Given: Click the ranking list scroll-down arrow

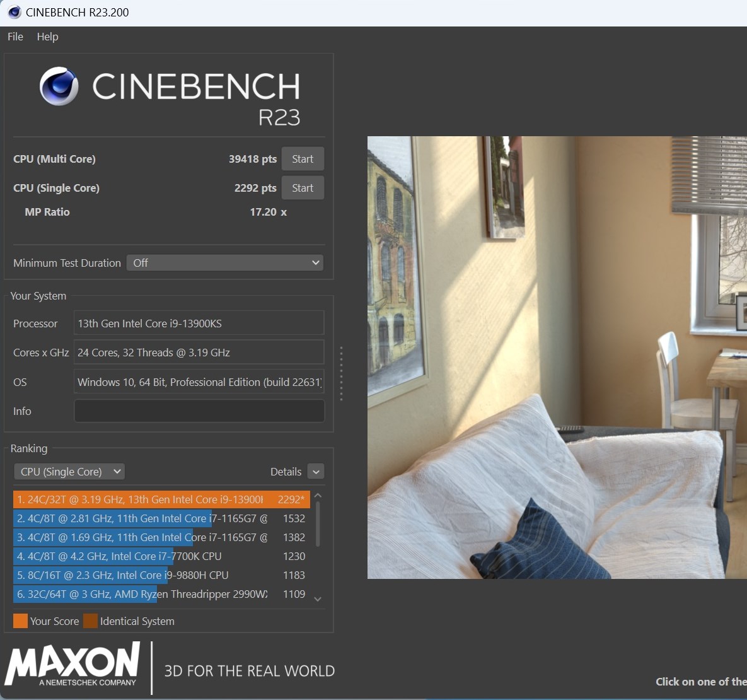Looking at the screenshot, I should (x=318, y=599).
